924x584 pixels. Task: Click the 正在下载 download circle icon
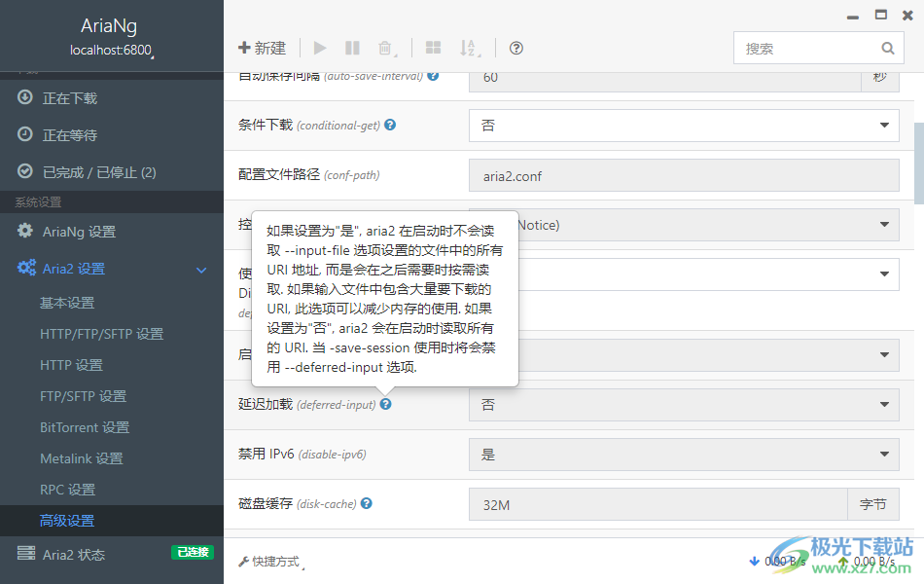point(25,97)
